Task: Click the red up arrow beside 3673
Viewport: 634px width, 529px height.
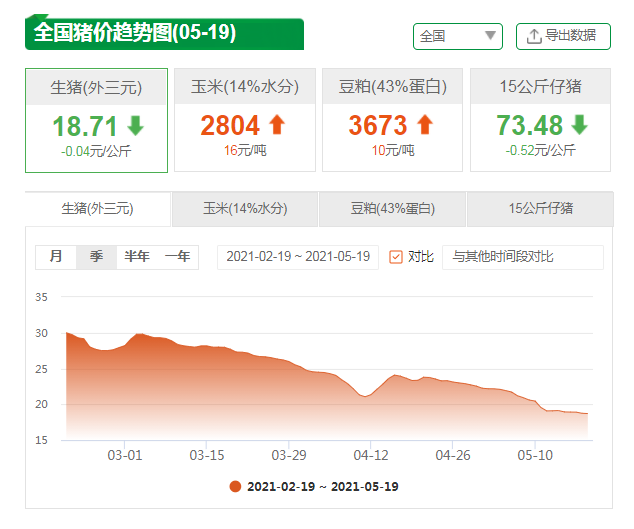Action: click(425, 125)
